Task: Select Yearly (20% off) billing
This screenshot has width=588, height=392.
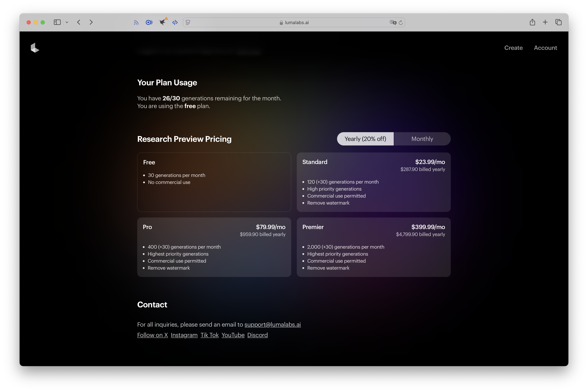Action: (365, 139)
